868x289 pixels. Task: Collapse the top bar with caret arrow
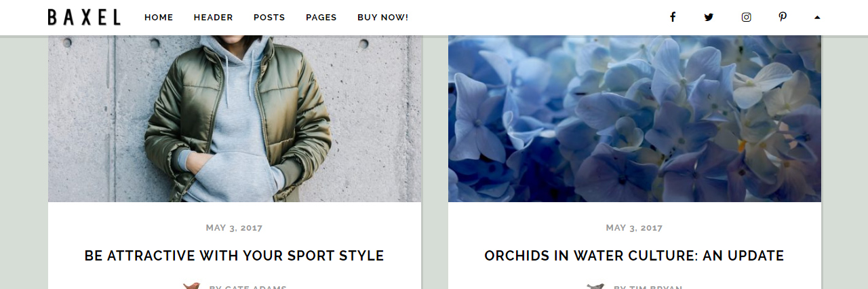(817, 17)
